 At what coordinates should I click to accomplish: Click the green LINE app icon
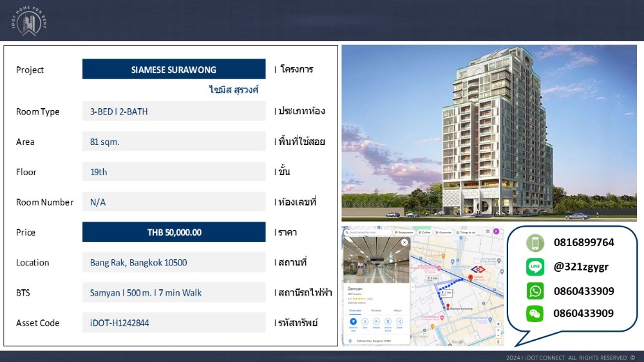[x=535, y=267]
